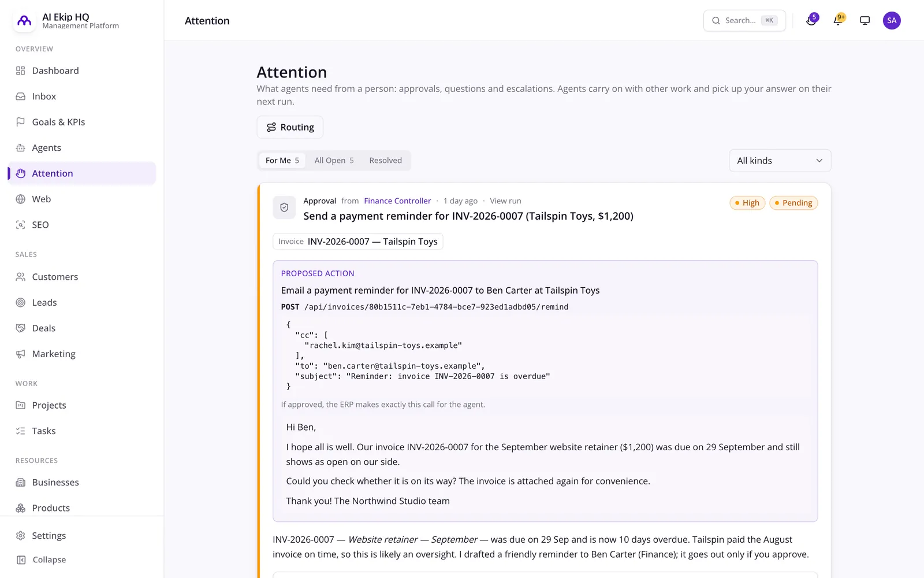This screenshot has height=578, width=924.
Task: Click the approval title "Send a payment reminder"
Action: point(468,216)
